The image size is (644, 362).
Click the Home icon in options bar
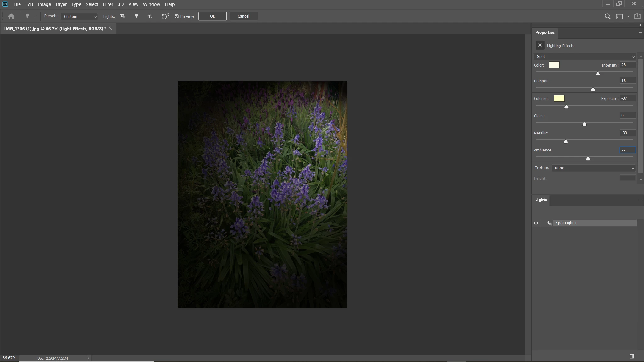11,16
